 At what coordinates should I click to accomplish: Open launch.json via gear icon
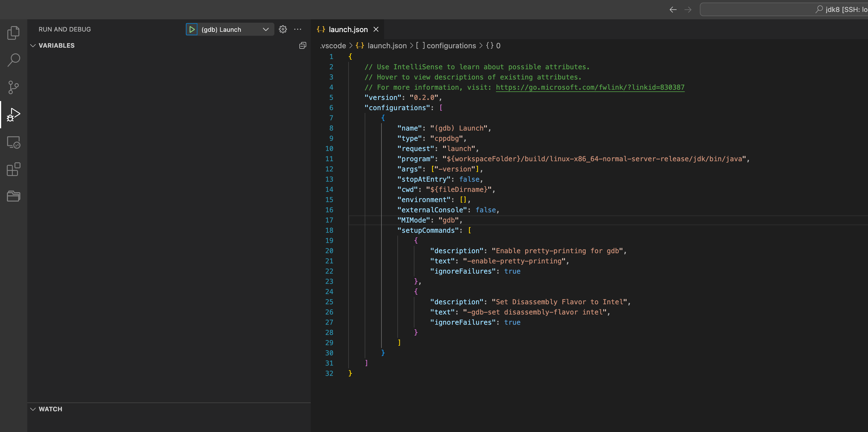click(x=283, y=30)
